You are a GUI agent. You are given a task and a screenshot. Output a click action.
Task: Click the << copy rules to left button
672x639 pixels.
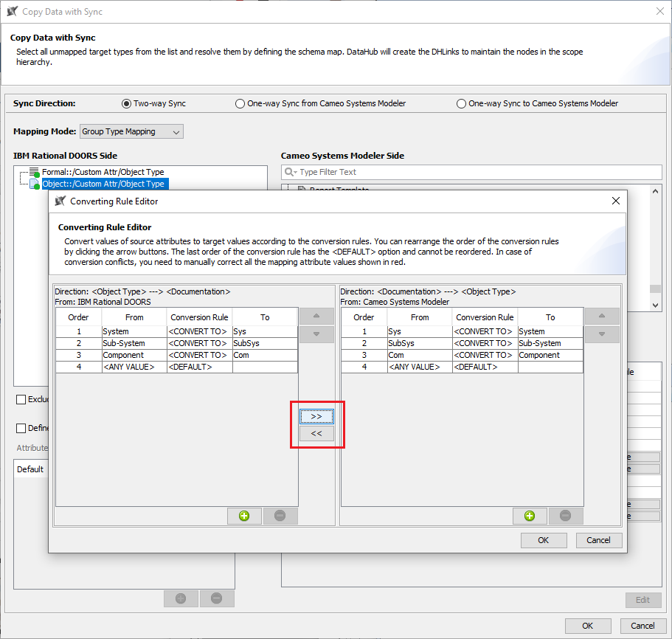[316, 433]
